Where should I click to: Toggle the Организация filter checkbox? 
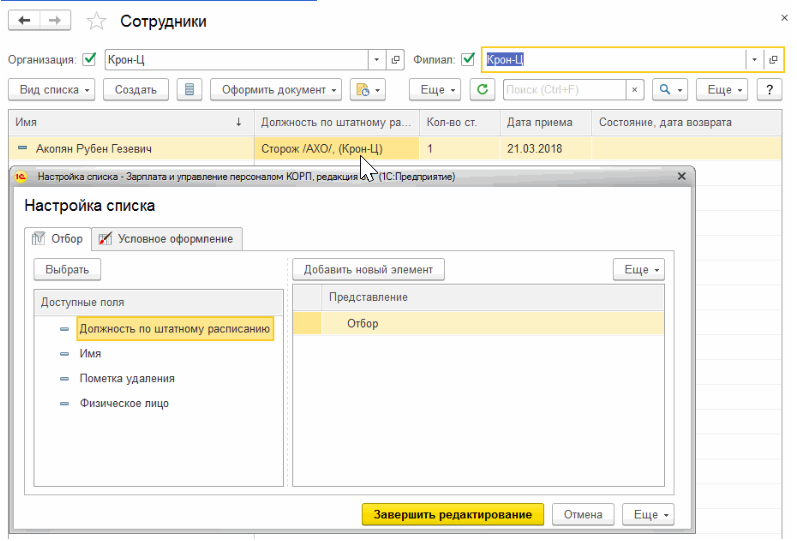(89, 59)
